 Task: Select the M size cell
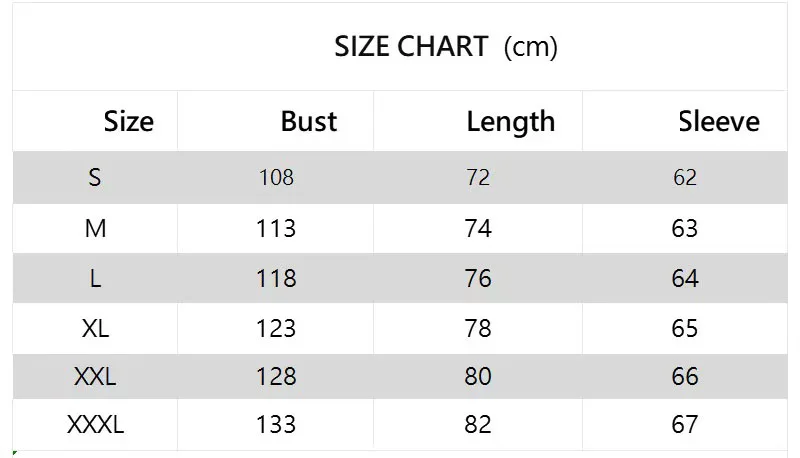[x=95, y=228]
